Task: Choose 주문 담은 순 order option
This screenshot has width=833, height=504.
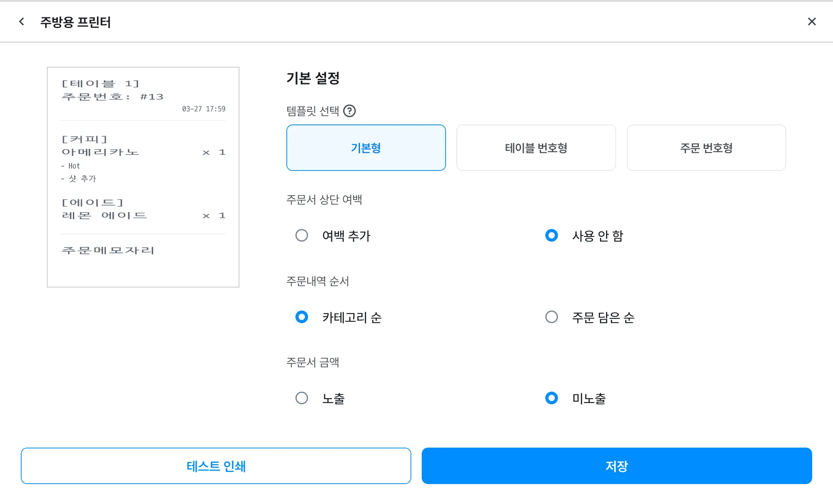Action: [x=551, y=317]
